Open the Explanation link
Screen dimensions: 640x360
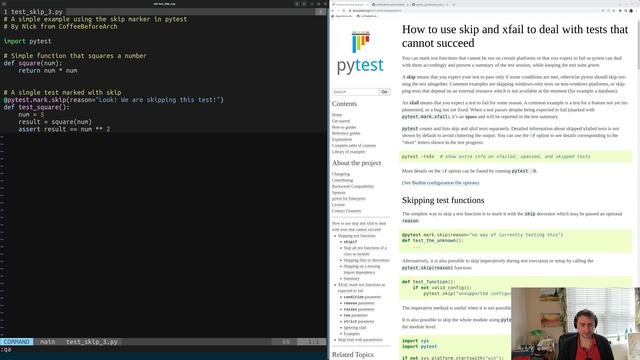[x=342, y=139]
